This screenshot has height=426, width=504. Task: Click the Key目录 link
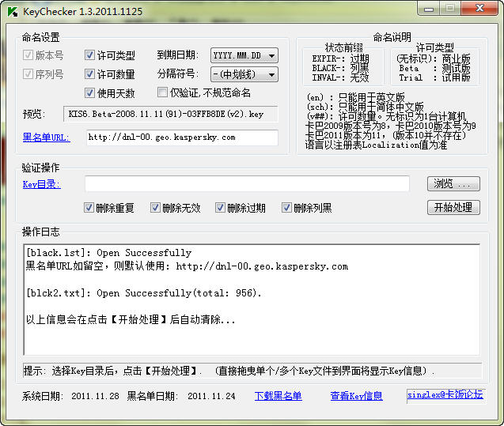click(x=41, y=184)
